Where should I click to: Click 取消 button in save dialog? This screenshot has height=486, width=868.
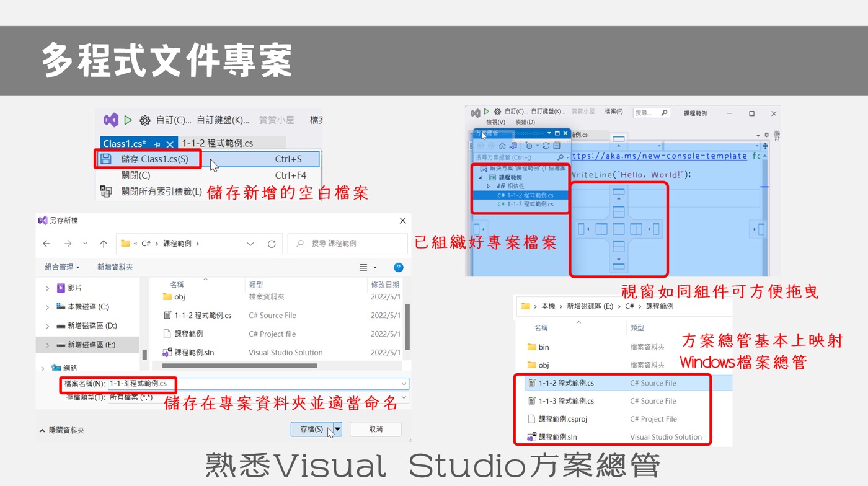coord(376,429)
